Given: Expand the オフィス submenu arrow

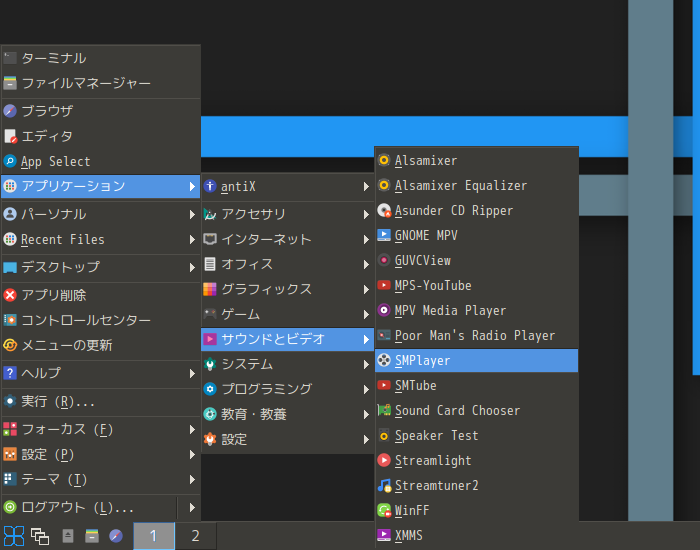Looking at the screenshot, I should click(366, 264).
